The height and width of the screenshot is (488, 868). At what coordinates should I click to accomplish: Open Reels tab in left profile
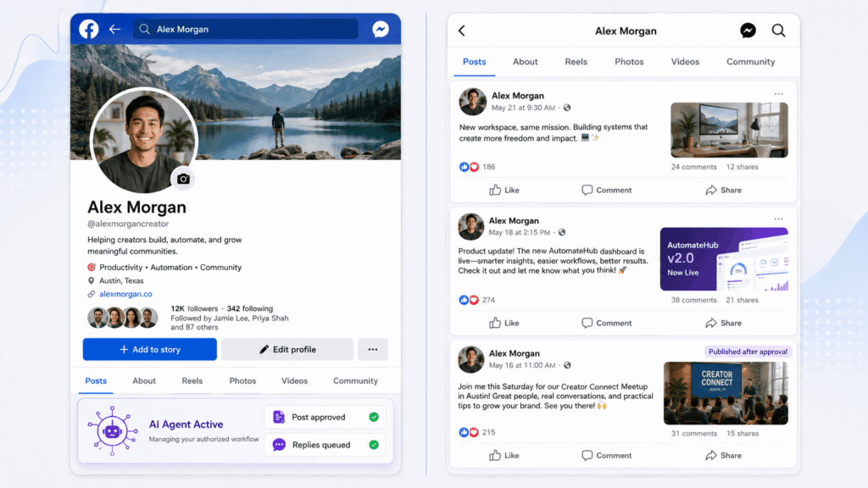click(192, 380)
